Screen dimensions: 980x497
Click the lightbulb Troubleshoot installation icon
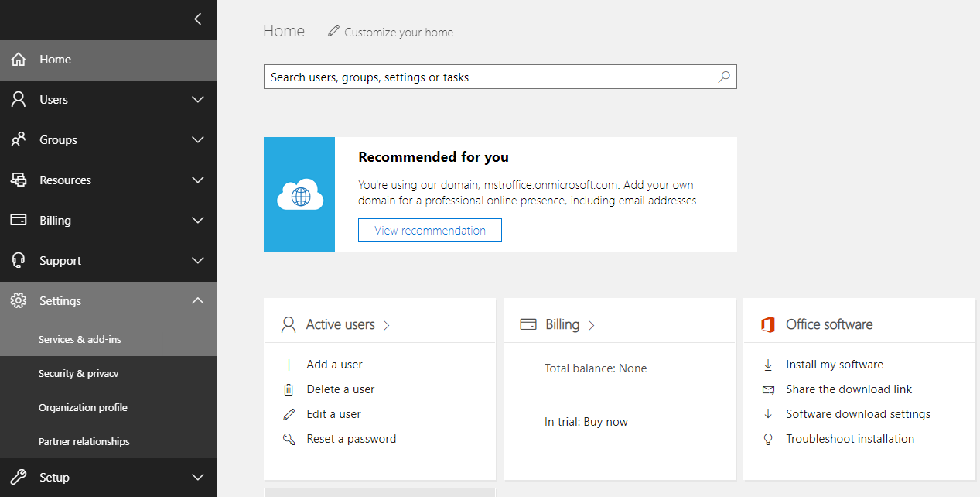[768, 439]
